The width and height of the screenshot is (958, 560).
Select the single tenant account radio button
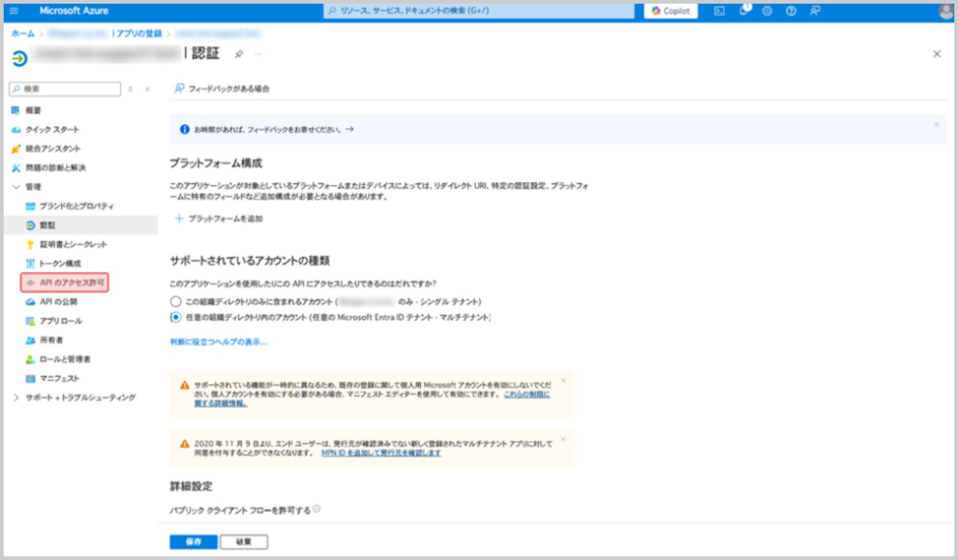tap(176, 301)
